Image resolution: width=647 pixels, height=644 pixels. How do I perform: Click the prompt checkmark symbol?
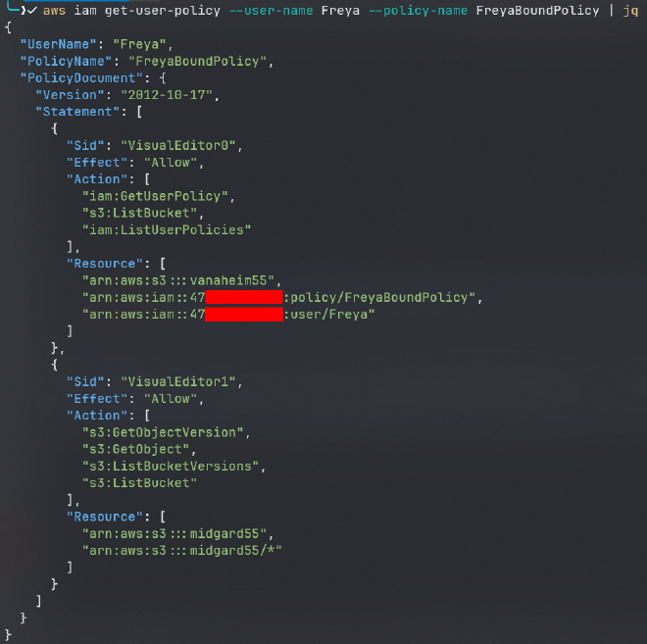[x=32, y=11]
